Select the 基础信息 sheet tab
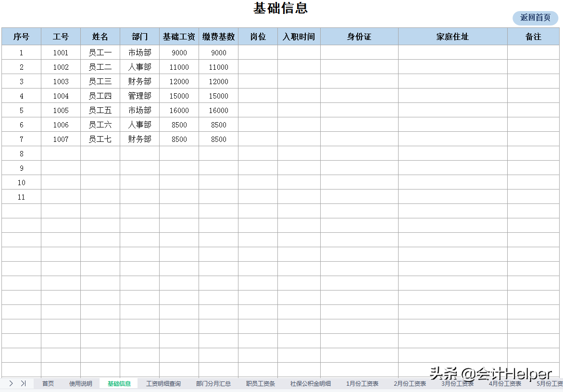This screenshot has width=563, height=392. pyautogui.click(x=119, y=383)
